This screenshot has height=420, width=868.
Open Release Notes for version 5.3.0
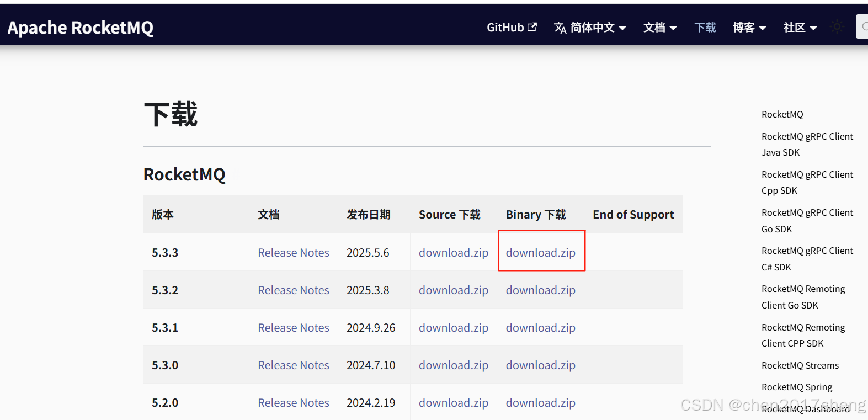[294, 365]
